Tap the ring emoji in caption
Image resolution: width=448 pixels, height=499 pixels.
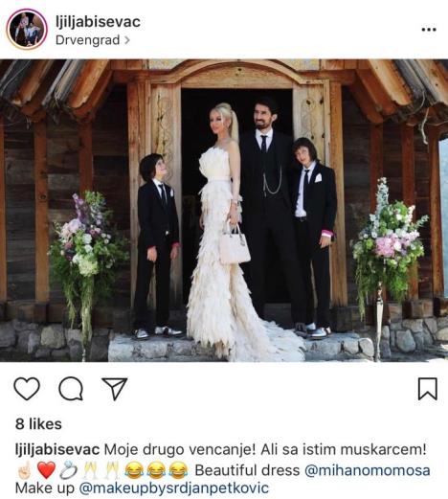69,470
